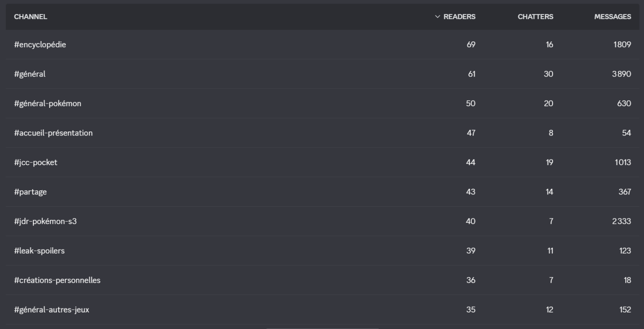
Task: Click the #jdr-pokémon-s3 channel name
Action: click(x=45, y=222)
